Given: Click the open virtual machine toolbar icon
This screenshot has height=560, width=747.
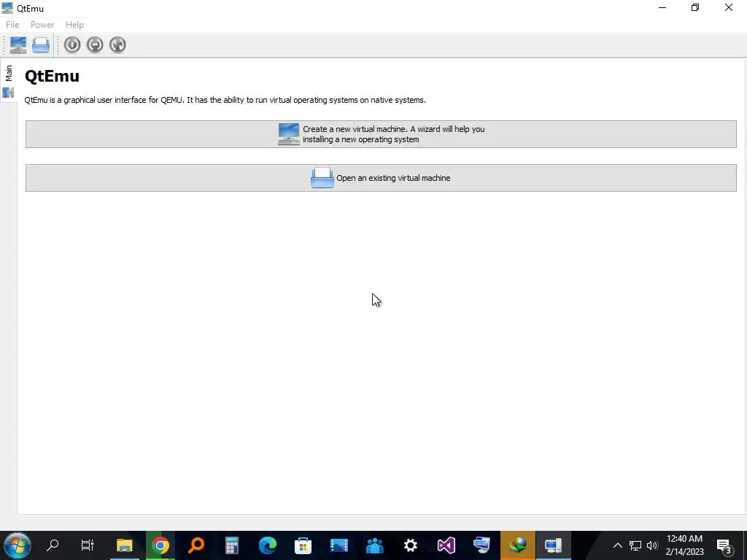Looking at the screenshot, I should pyautogui.click(x=41, y=44).
